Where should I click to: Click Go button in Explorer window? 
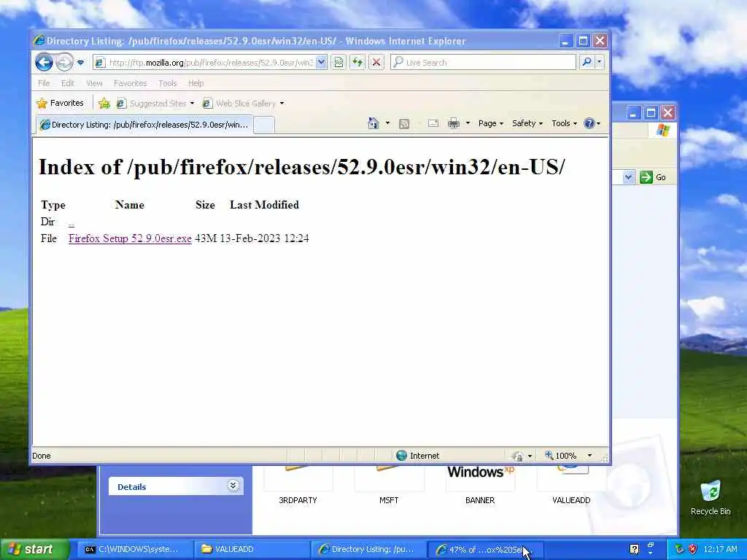pos(653,177)
